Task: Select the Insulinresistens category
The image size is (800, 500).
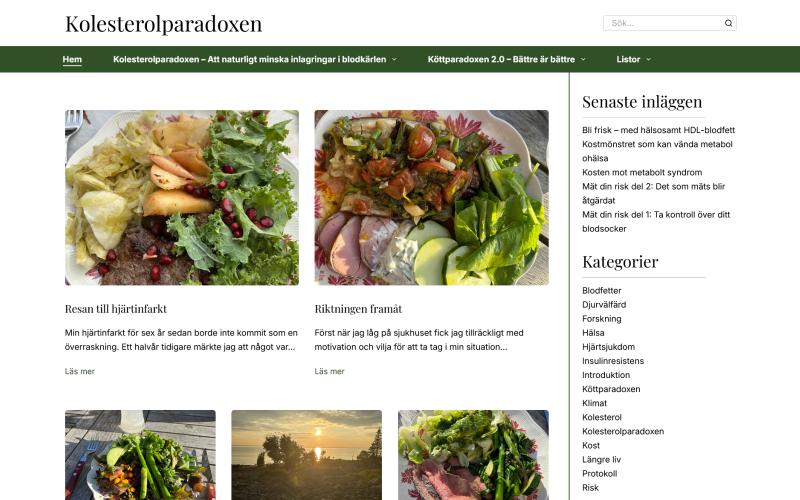Action: pyautogui.click(x=613, y=361)
